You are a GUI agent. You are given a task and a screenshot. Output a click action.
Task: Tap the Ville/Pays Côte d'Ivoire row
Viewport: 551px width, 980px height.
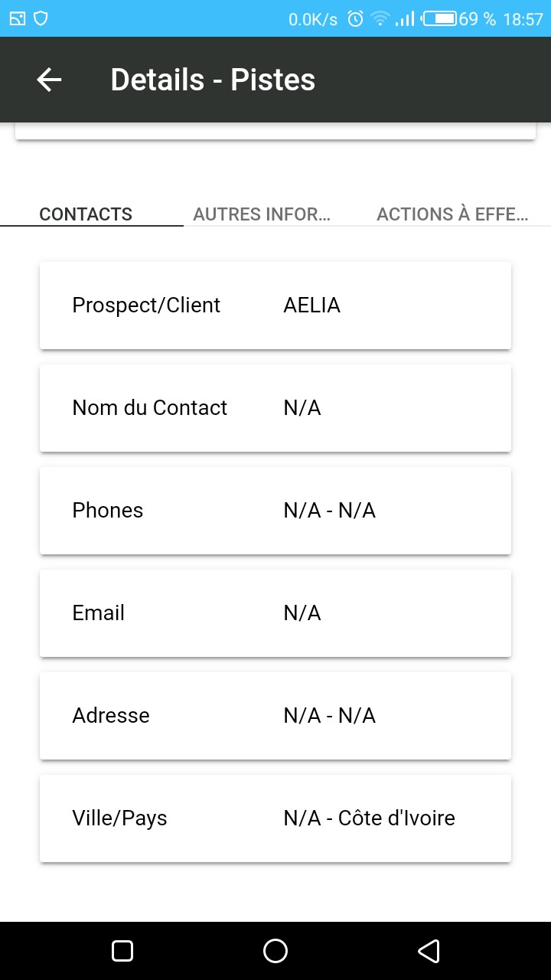click(x=275, y=818)
